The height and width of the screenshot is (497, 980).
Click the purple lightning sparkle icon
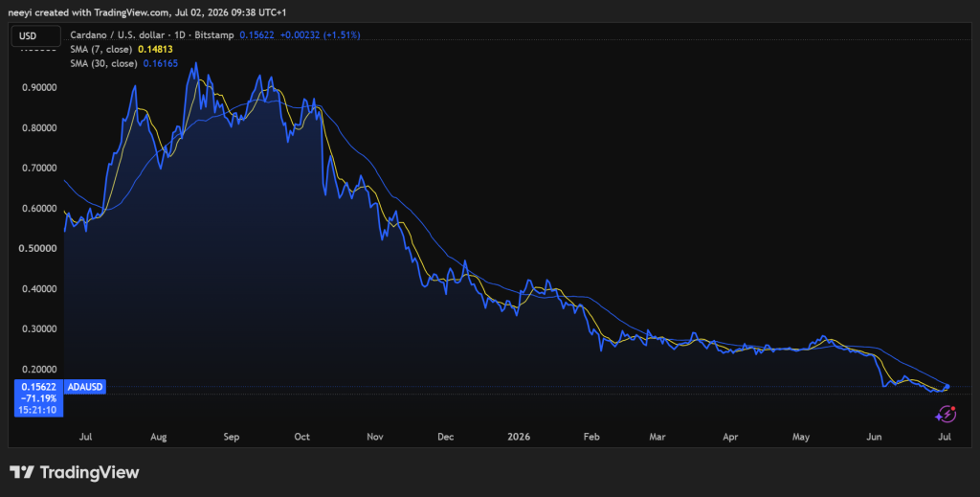tap(945, 414)
